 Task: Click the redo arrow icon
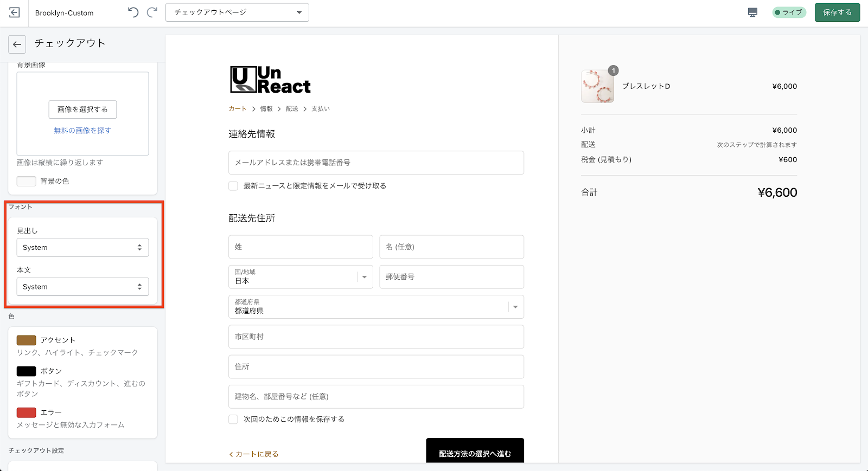(152, 12)
